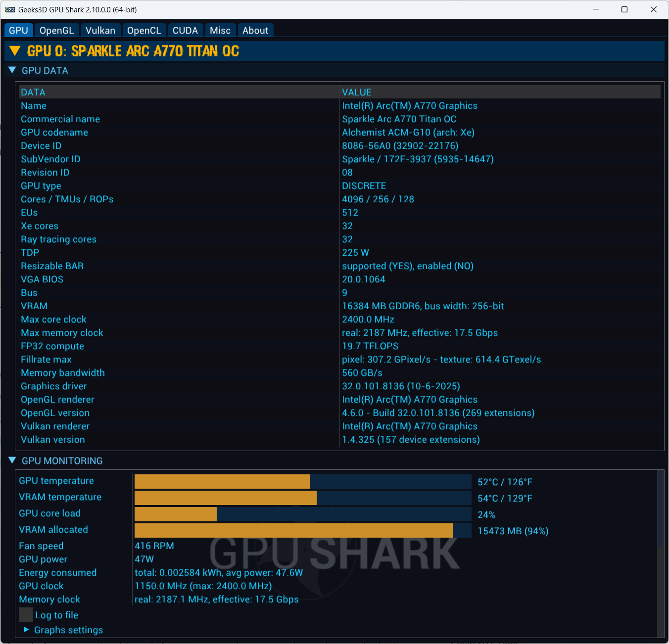This screenshot has height=644, width=669.
Task: Open the Vulkan tab
Action: pyautogui.click(x=100, y=30)
